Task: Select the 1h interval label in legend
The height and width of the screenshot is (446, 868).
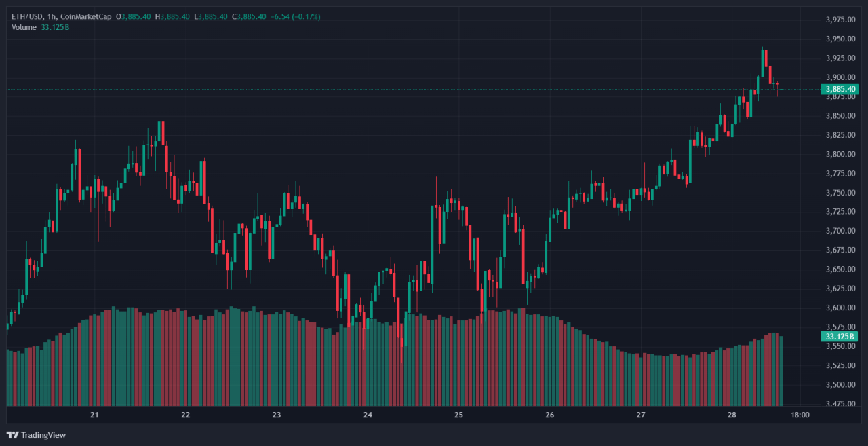Action: [x=54, y=16]
